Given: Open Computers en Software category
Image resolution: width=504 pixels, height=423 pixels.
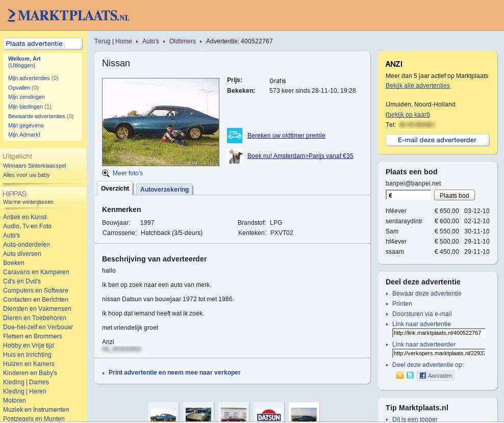Looking at the screenshot, I should click(x=35, y=290).
